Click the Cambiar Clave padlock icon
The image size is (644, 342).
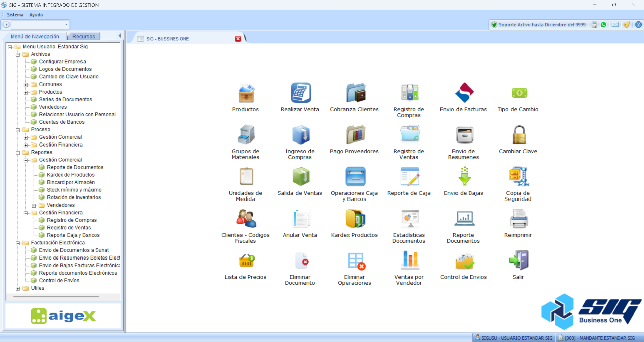(x=519, y=135)
